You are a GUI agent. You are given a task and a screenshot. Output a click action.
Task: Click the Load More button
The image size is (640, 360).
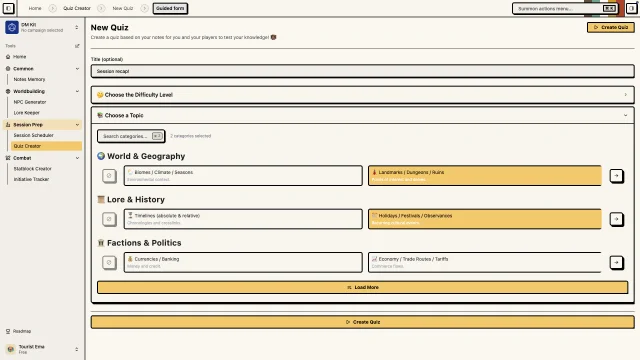pyautogui.click(x=362, y=287)
